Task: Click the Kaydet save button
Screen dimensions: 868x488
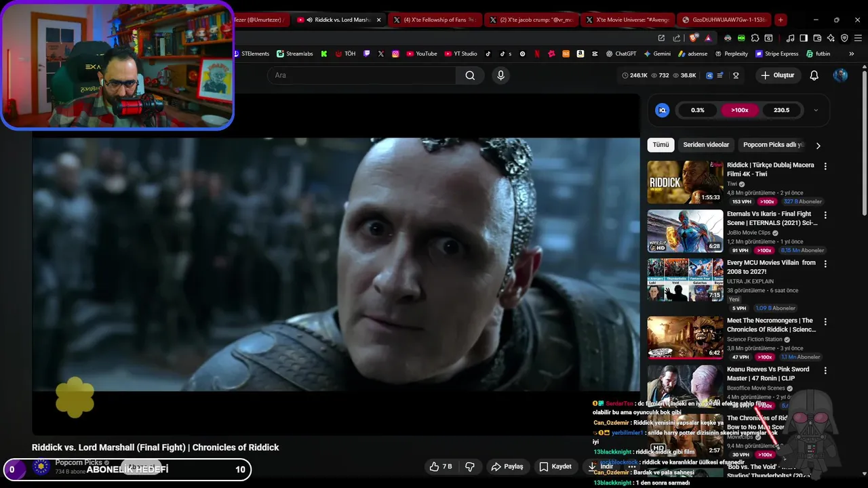Action: click(555, 466)
